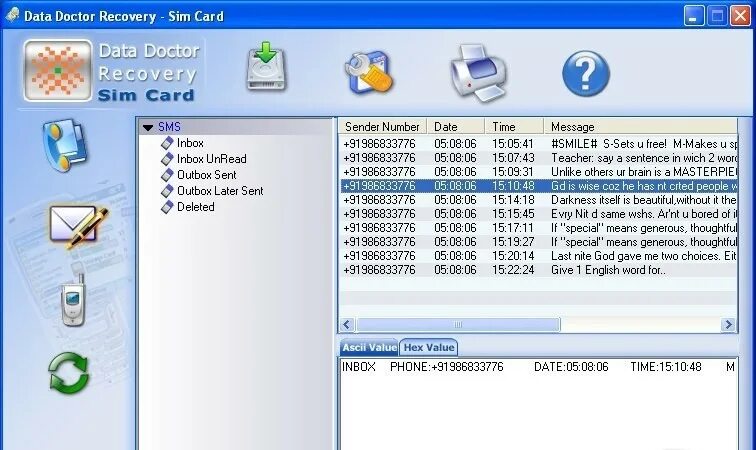Select the message row at 15:17:11
Screen dimensions: 756x450
[539, 228]
